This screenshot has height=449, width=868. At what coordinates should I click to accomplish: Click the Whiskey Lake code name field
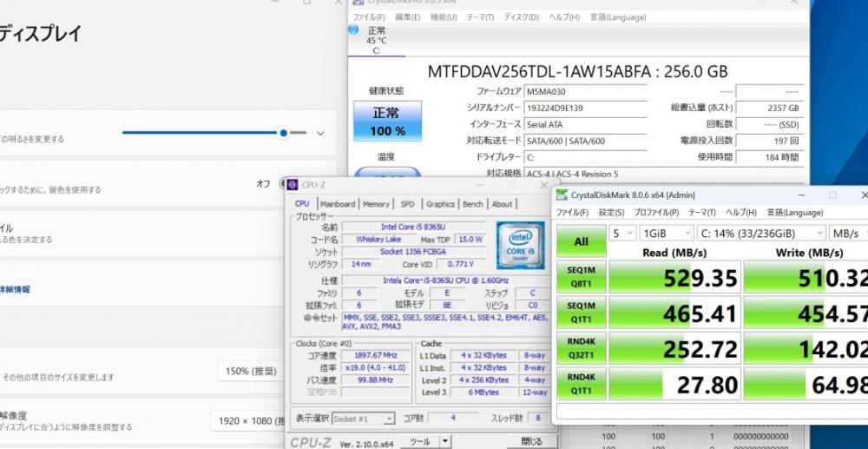pyautogui.click(x=379, y=239)
